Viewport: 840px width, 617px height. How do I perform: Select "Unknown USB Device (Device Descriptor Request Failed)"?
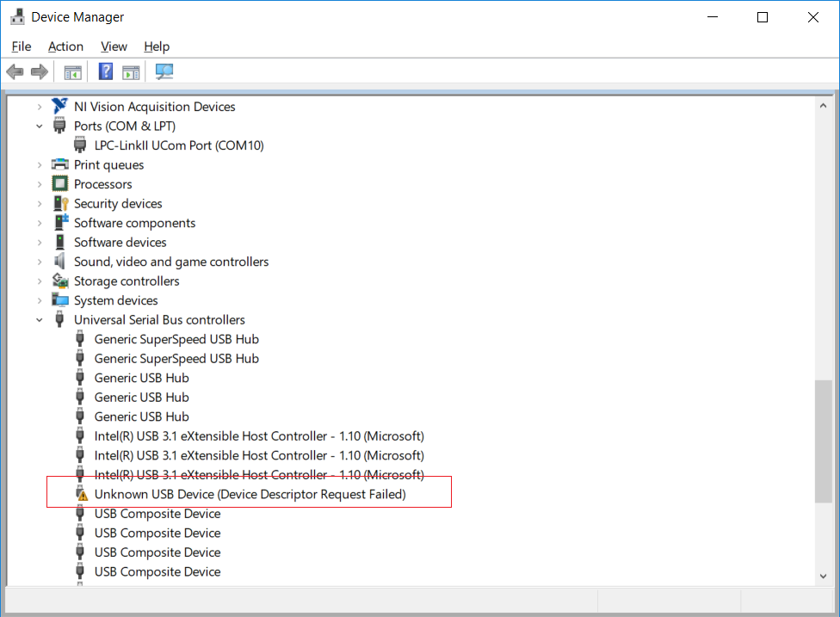(250, 494)
